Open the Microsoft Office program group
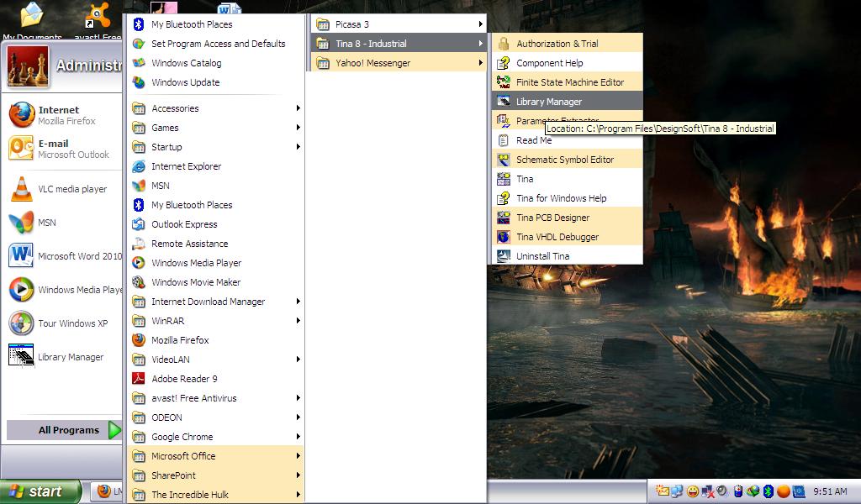 coord(216,456)
